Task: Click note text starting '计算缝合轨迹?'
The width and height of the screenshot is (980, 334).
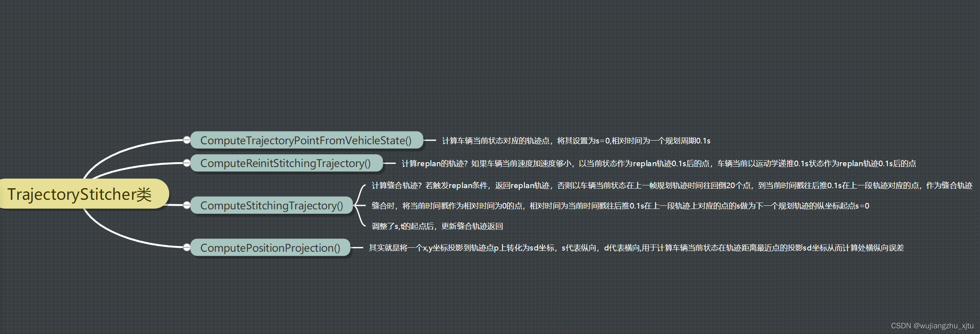Action: coord(672,185)
